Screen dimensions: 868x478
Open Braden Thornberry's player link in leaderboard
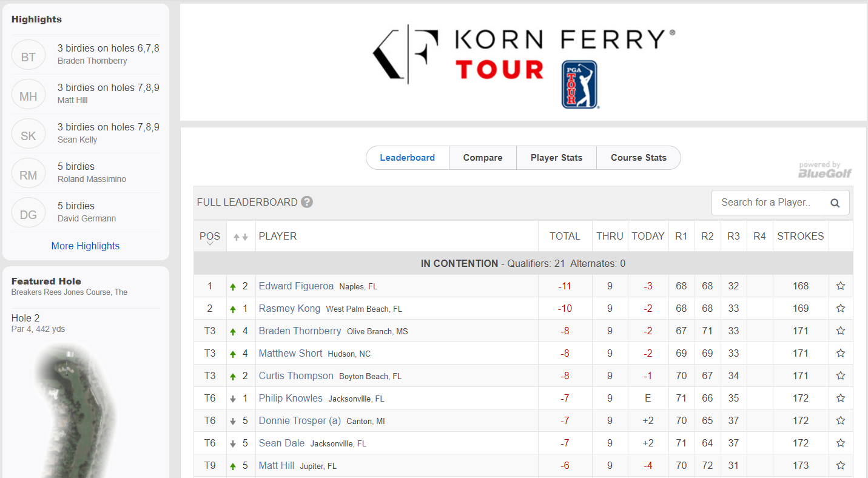(x=300, y=331)
